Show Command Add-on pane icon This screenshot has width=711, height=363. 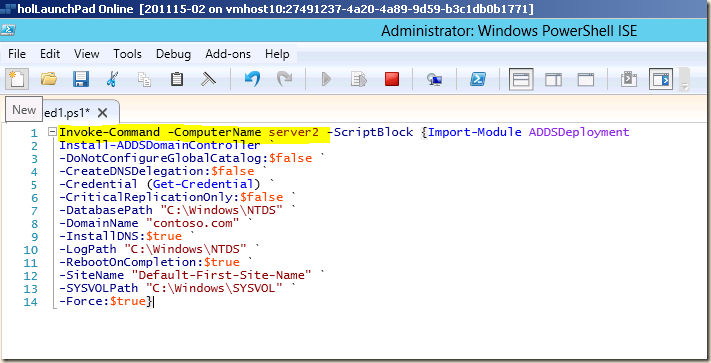661,80
